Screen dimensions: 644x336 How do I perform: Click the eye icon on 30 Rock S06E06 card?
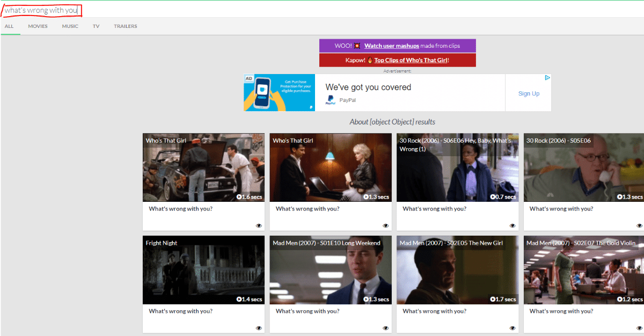pyautogui.click(x=513, y=225)
